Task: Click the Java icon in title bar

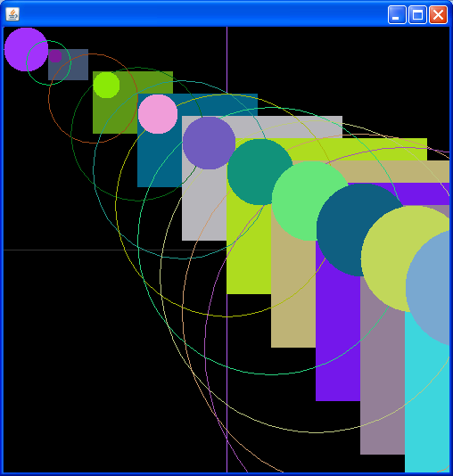Action: 12,14
